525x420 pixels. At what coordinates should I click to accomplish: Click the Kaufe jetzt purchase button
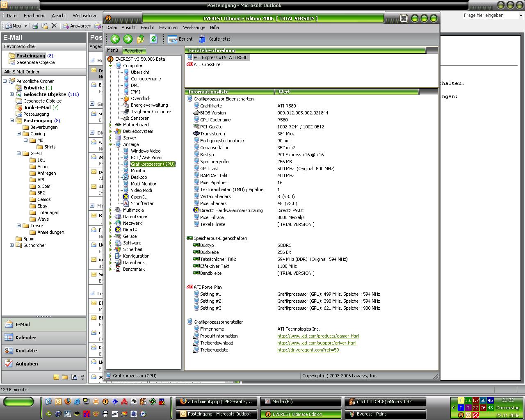[215, 39]
